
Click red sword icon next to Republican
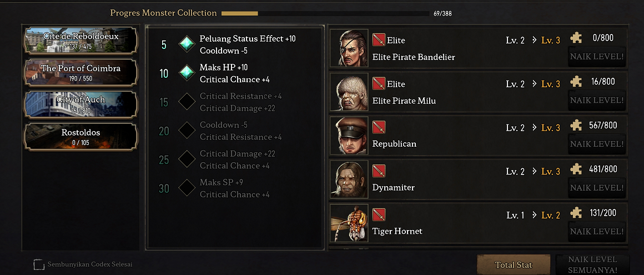tap(379, 127)
